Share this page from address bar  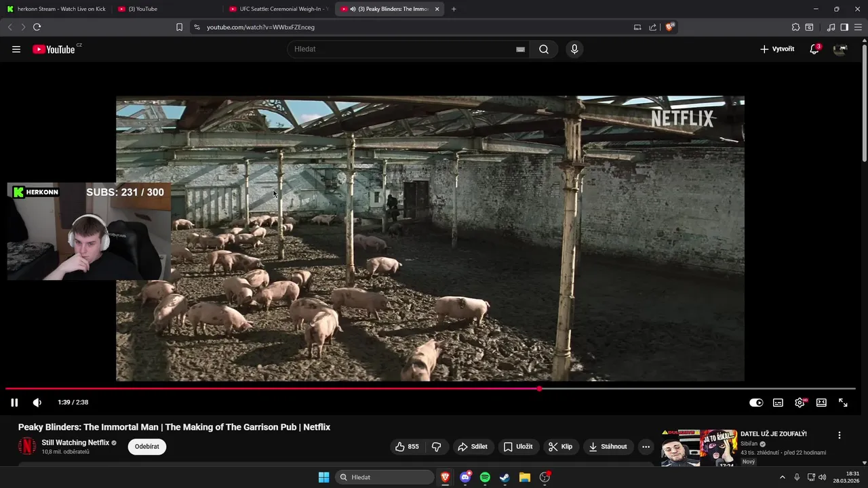coord(652,27)
